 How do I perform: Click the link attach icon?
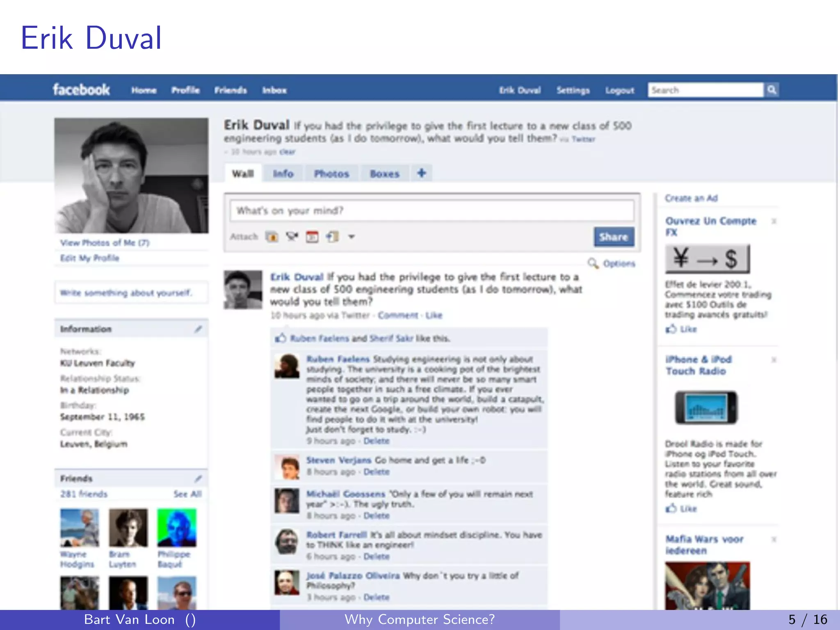click(x=332, y=237)
